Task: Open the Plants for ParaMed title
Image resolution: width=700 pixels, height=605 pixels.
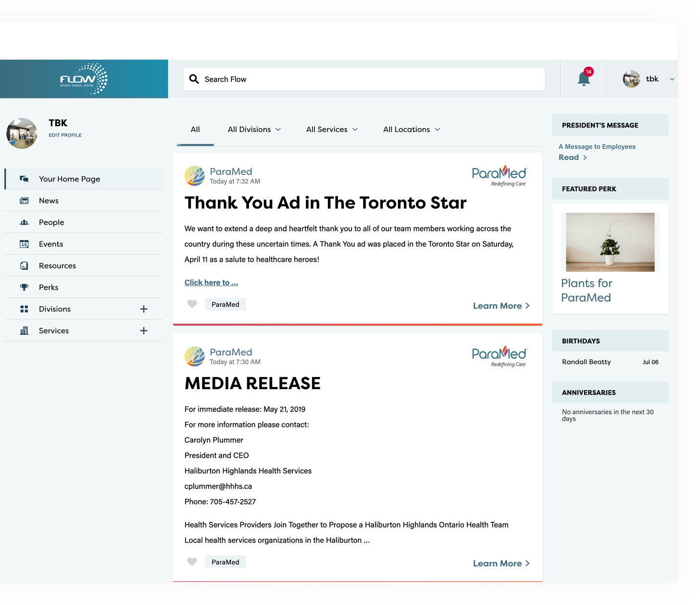Action: [x=587, y=290]
